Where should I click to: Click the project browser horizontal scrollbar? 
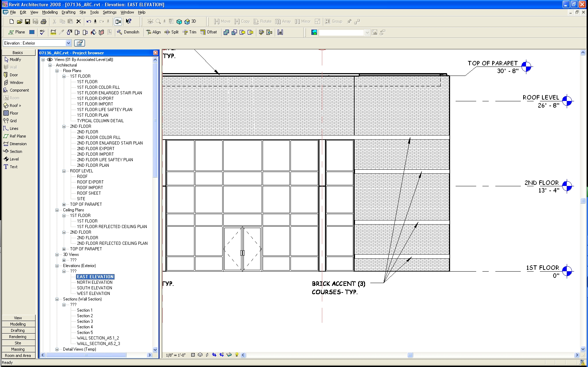86,355
